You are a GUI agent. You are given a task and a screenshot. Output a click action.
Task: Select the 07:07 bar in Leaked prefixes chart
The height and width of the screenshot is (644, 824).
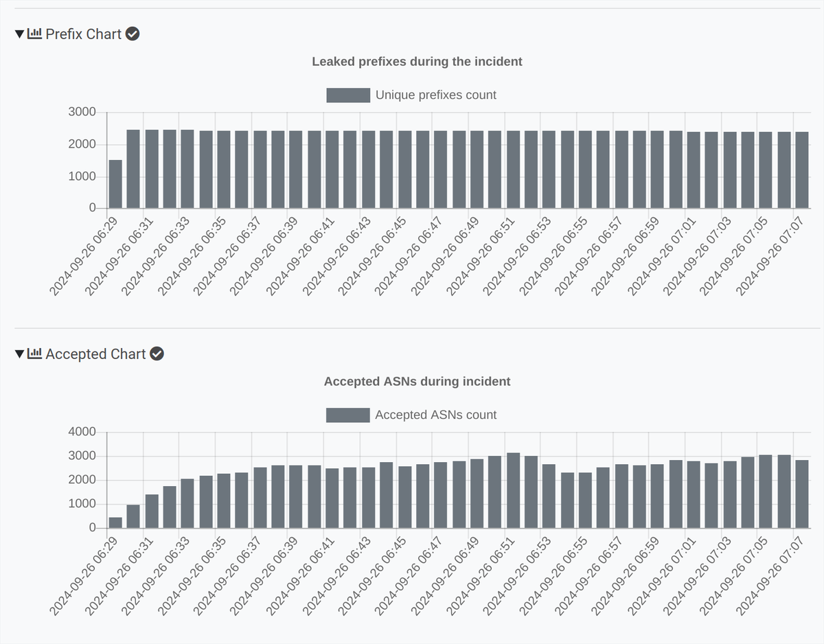(801, 170)
